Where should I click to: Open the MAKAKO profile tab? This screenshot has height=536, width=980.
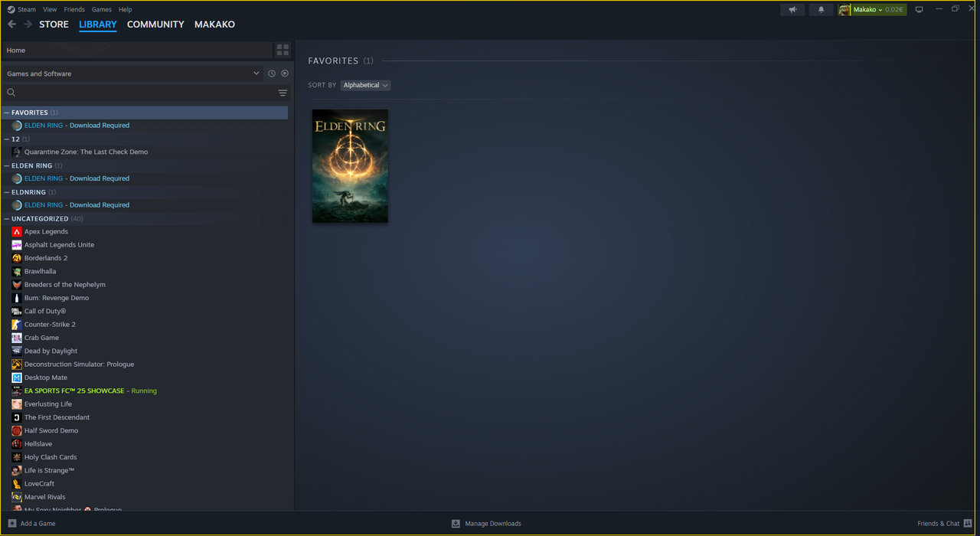coord(214,25)
